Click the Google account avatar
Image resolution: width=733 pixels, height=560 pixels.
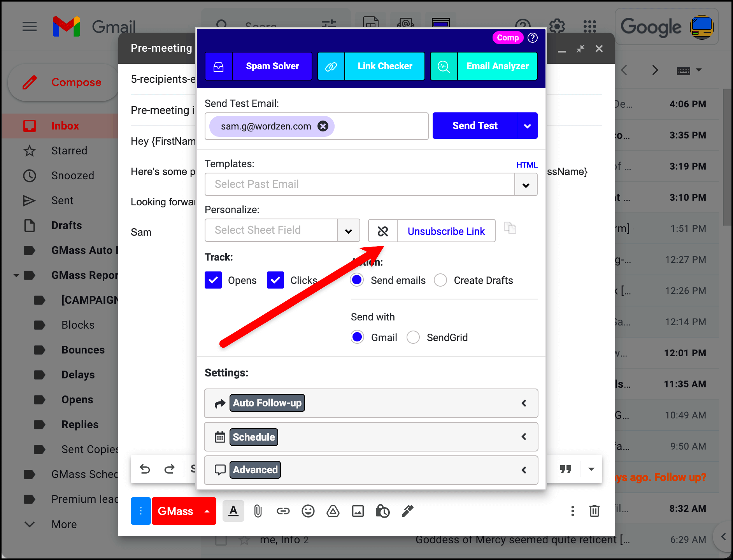[701, 27]
